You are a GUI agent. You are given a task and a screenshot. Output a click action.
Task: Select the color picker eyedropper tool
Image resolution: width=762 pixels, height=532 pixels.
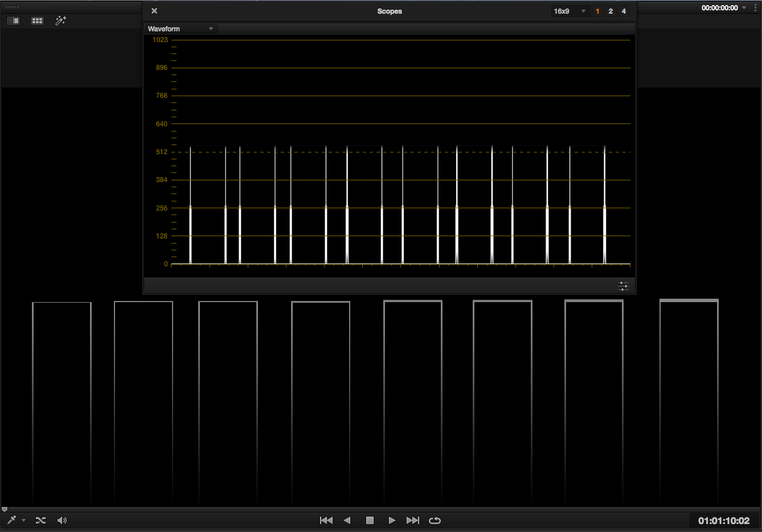click(x=11, y=520)
